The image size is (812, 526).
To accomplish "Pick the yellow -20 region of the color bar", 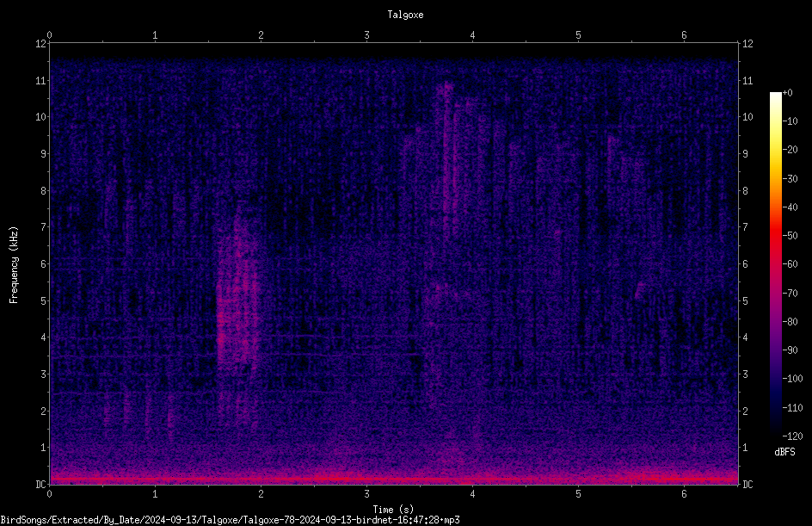I will tap(775, 150).
